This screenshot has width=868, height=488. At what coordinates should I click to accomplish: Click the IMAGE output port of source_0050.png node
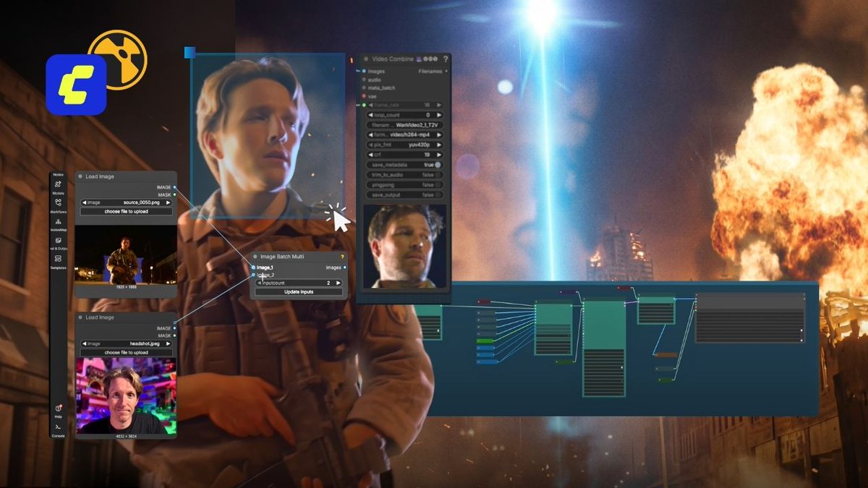[x=174, y=187]
